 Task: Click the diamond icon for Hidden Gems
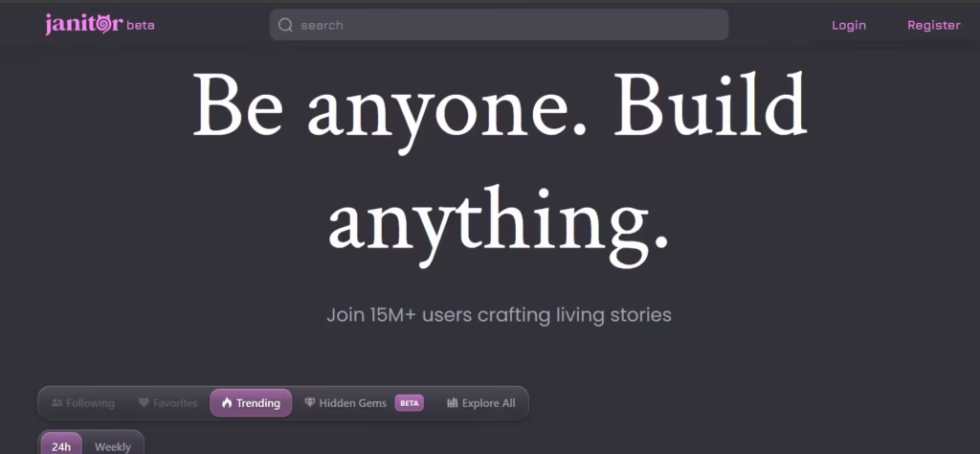click(309, 403)
